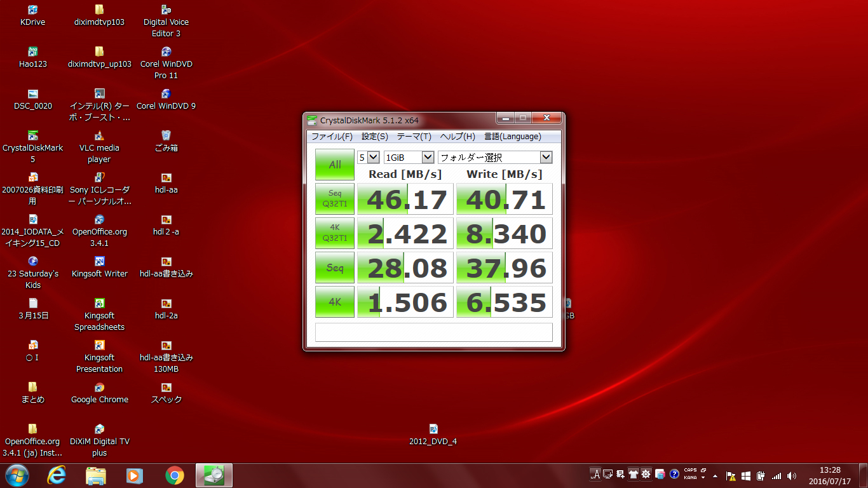Select the VLC media player desktop icon

click(99, 147)
